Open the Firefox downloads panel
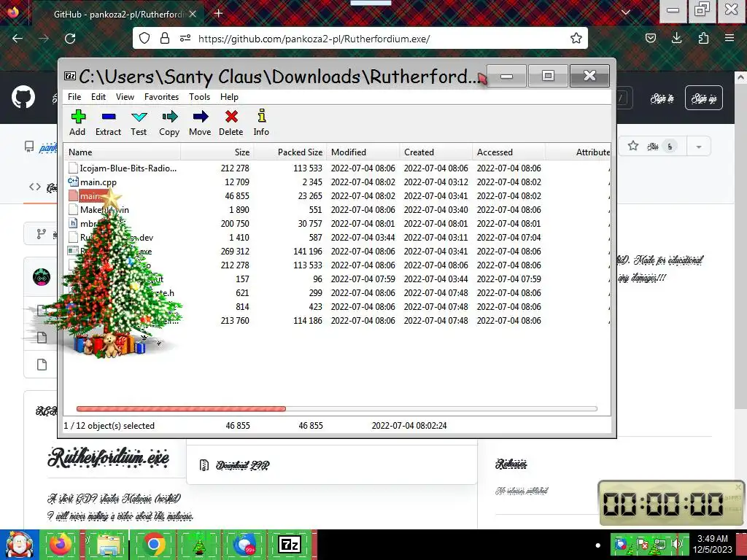 click(676, 39)
